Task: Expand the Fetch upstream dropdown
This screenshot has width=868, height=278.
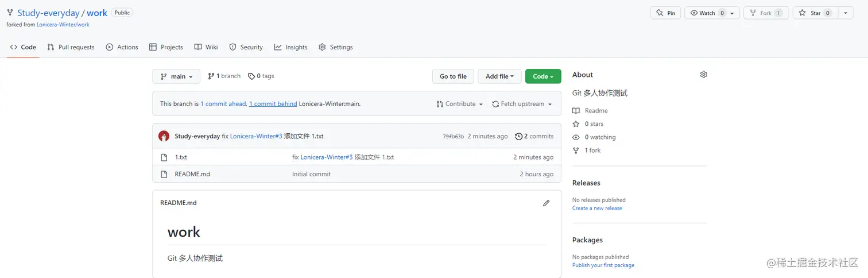Action: point(522,104)
